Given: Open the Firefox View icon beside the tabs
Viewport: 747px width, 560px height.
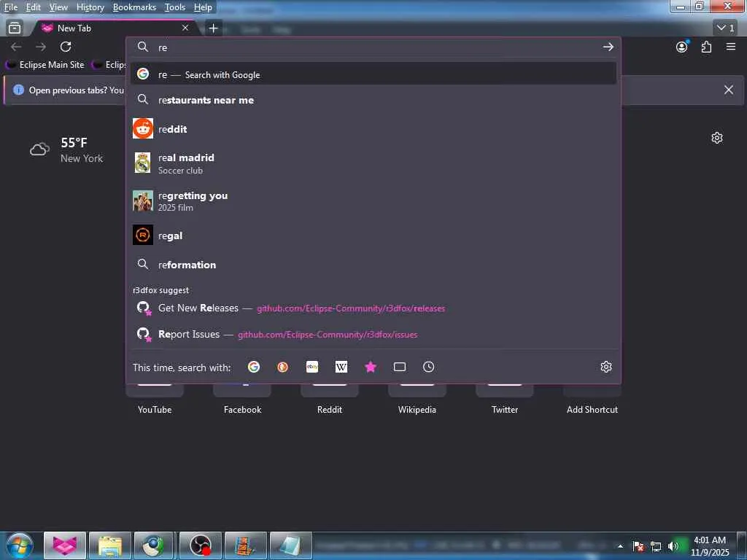Looking at the screenshot, I should (15, 28).
